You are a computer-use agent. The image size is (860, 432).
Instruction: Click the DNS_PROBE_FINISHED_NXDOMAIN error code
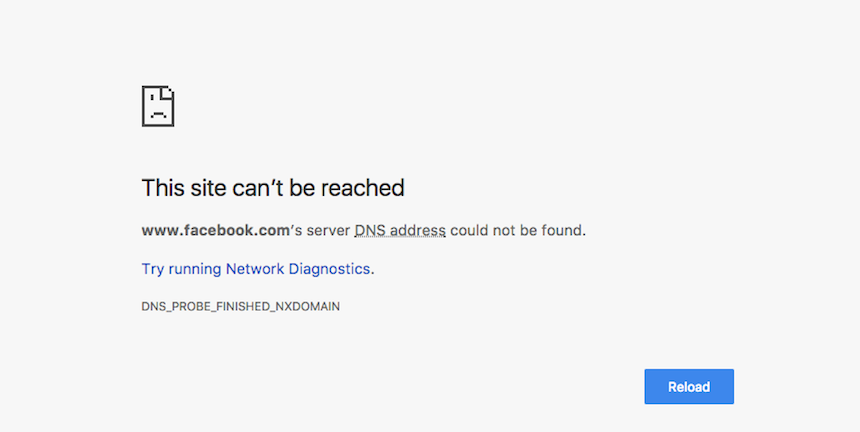click(x=241, y=306)
